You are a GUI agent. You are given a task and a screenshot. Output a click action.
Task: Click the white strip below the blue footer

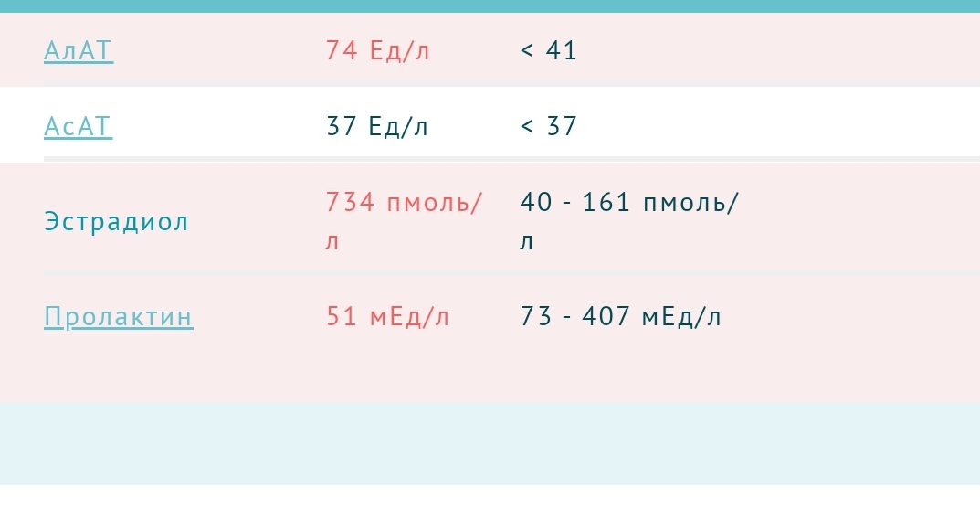[490, 497]
